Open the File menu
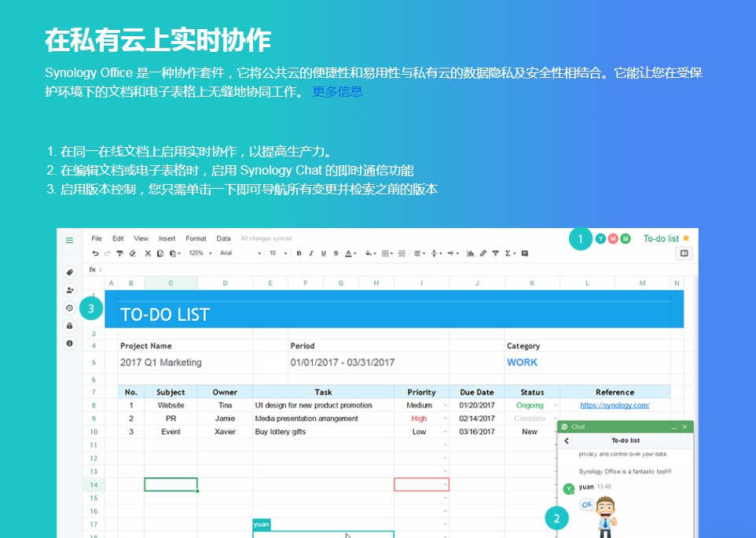The width and height of the screenshot is (756, 538). point(97,238)
